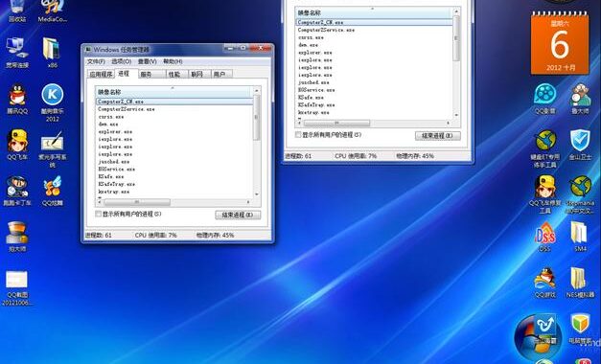Image resolution: width=601 pixels, height=364 pixels.
Task: Open the MediaCo... desktop shortcut
Action: point(53,10)
